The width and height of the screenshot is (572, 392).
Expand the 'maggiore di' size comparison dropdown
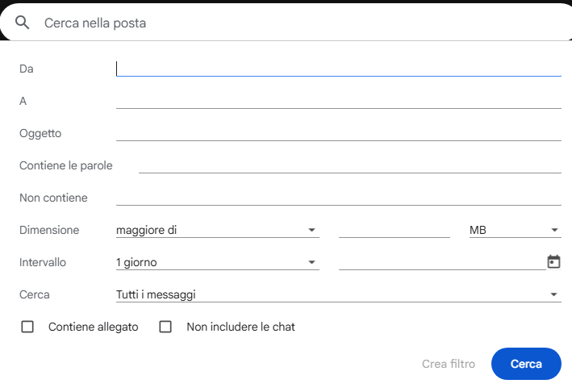[x=217, y=230]
